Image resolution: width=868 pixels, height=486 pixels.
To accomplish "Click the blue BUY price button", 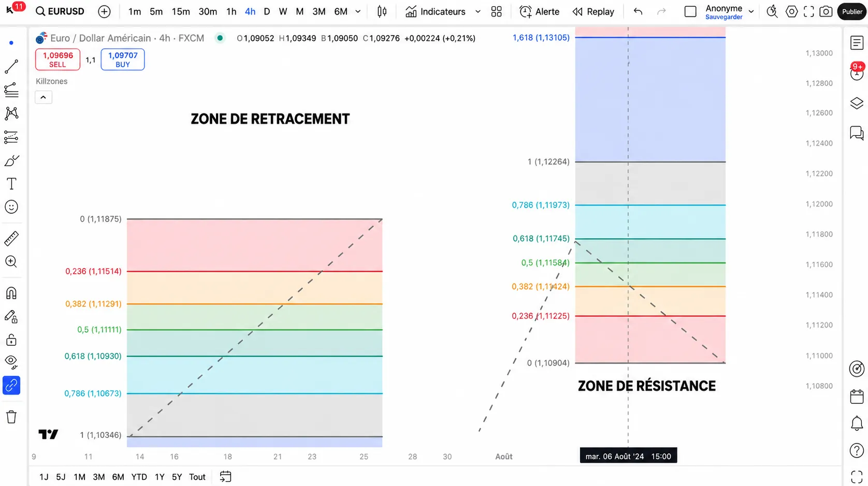I will [x=123, y=60].
